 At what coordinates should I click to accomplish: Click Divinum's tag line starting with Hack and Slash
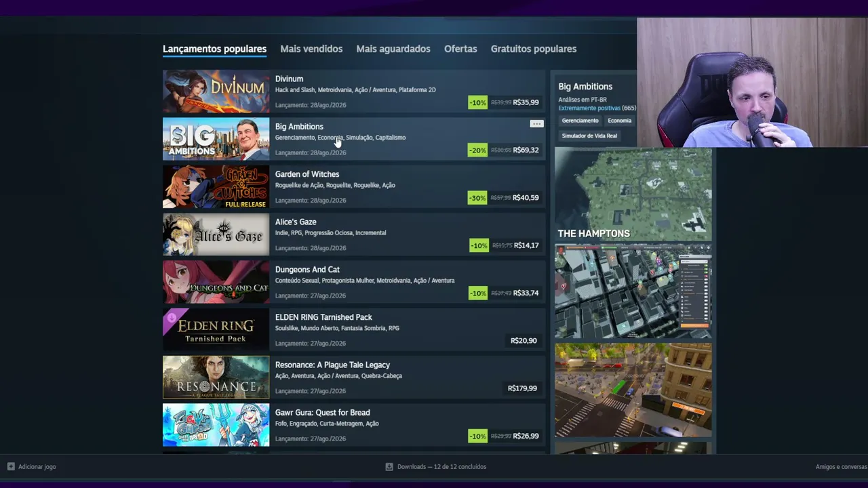pos(355,89)
